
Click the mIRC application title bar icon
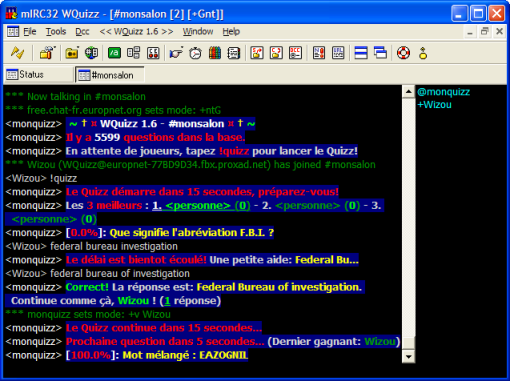[11, 14]
